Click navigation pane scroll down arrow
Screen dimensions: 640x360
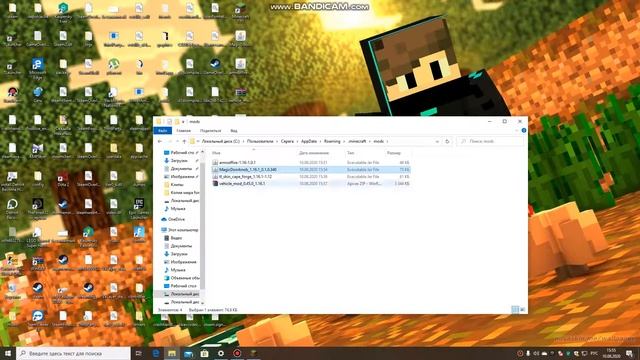[x=202, y=302]
